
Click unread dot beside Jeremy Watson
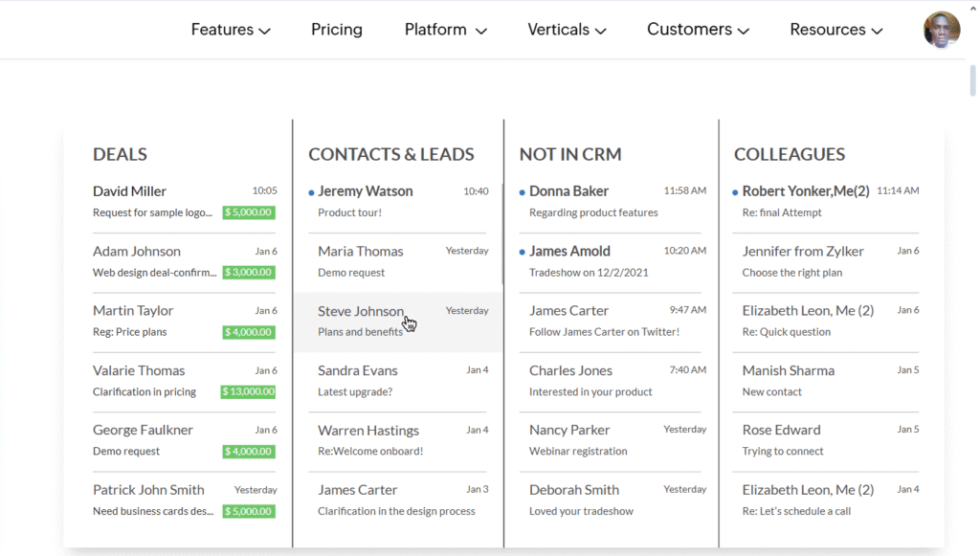(x=311, y=192)
